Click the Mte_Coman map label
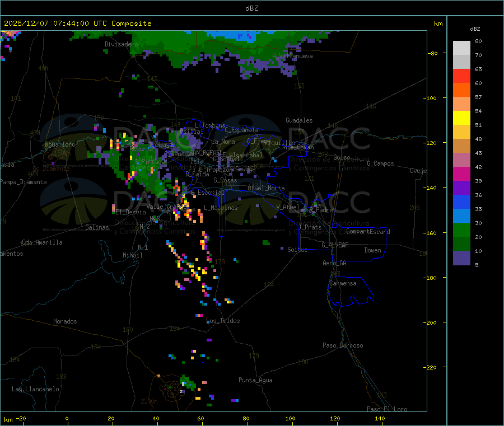Viewport: 504px width, 426px height. 298,147
